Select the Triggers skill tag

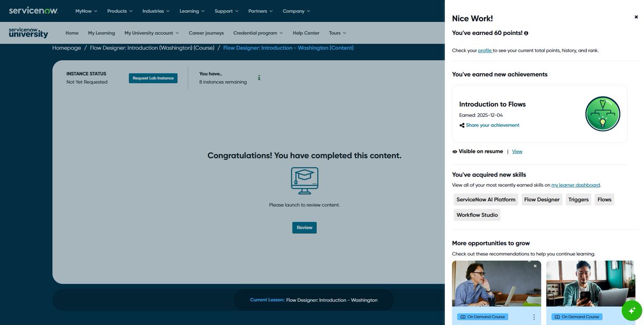[579, 200]
